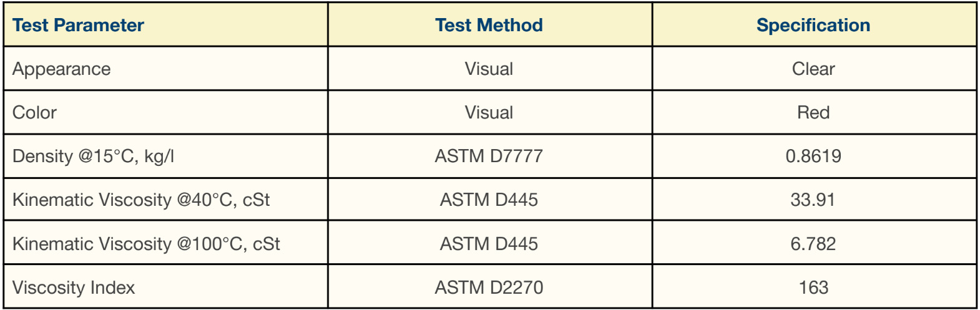Screen dimensions: 980x310
Task: Select the Specification column header
Action: (813, 25)
